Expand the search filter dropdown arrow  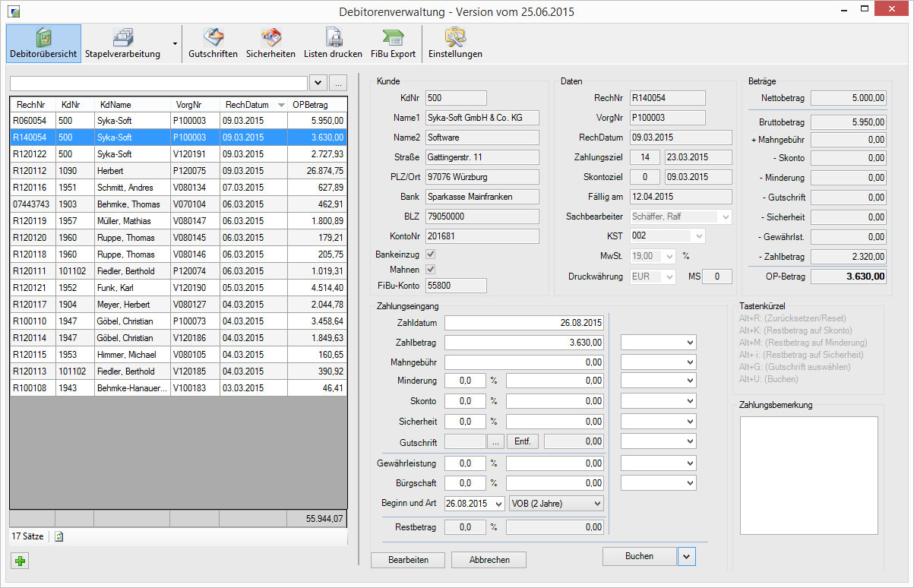pos(318,83)
